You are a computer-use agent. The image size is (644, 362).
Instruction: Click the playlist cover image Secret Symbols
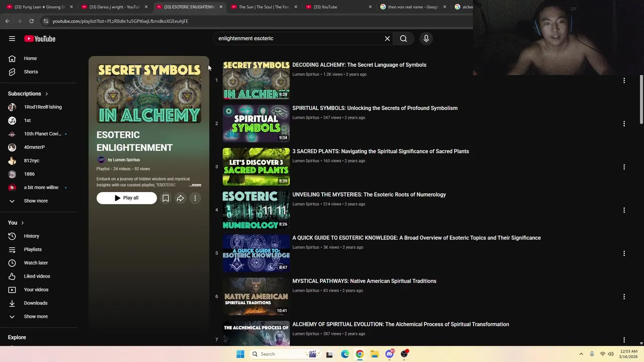(x=149, y=94)
